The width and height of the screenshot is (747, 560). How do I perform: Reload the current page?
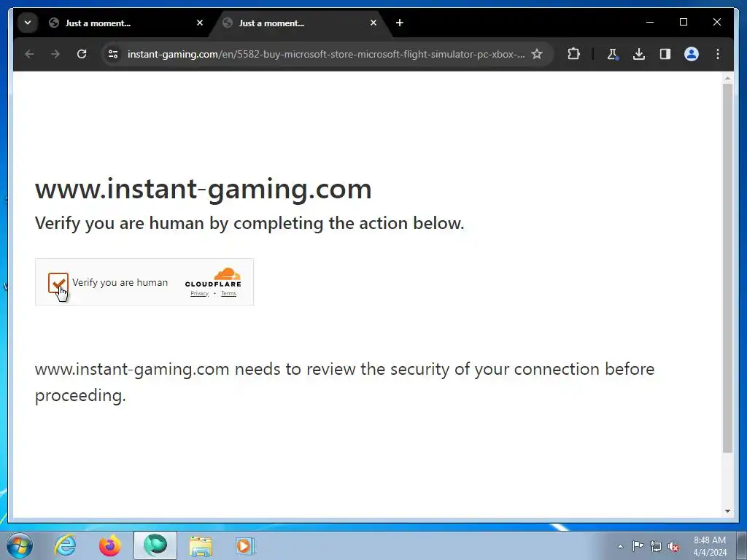click(82, 54)
